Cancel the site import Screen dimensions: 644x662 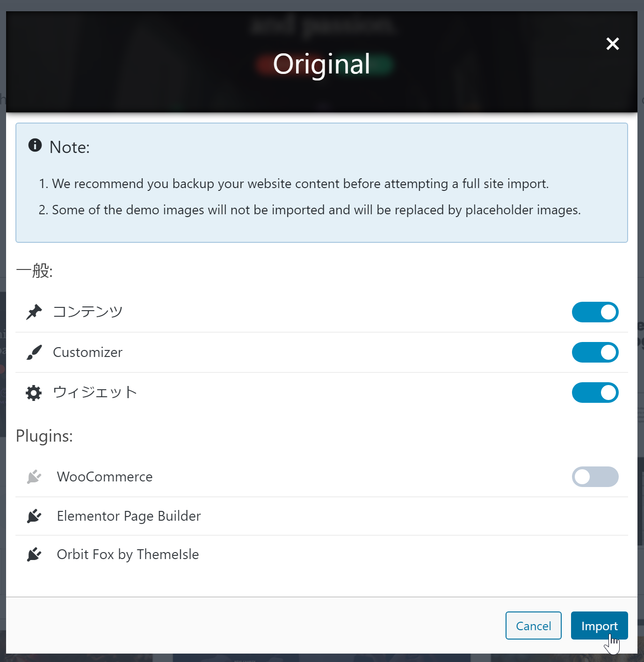pyautogui.click(x=533, y=626)
